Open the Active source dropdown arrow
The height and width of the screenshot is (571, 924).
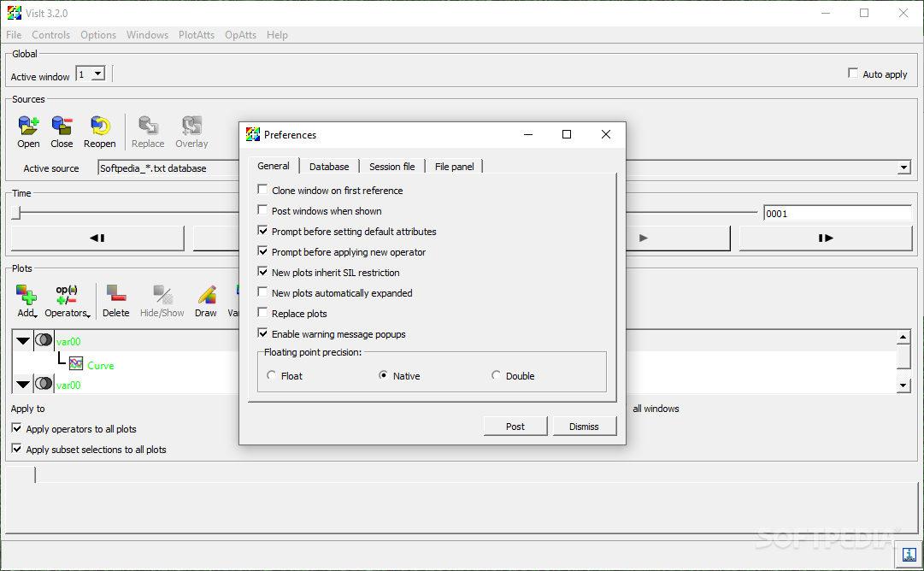(904, 168)
